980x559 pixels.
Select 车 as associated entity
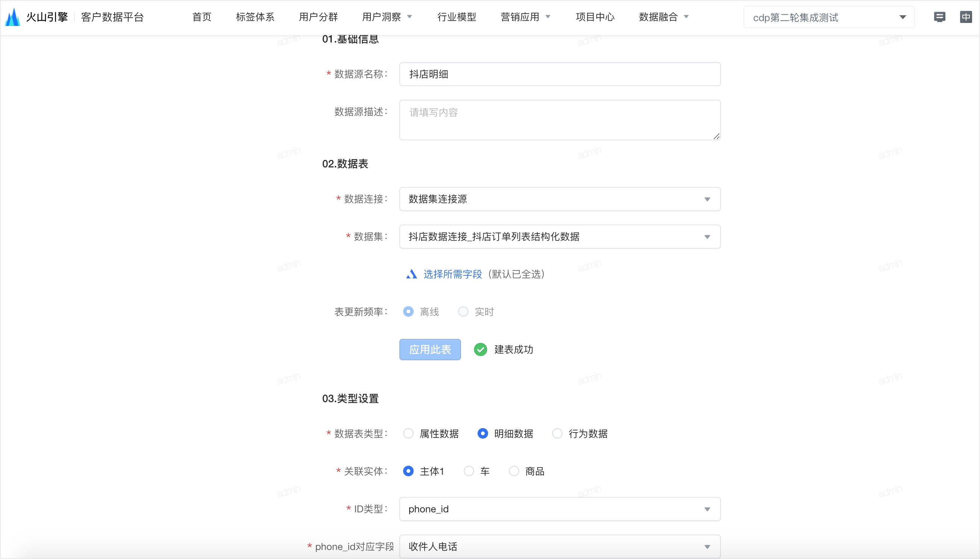click(x=469, y=471)
